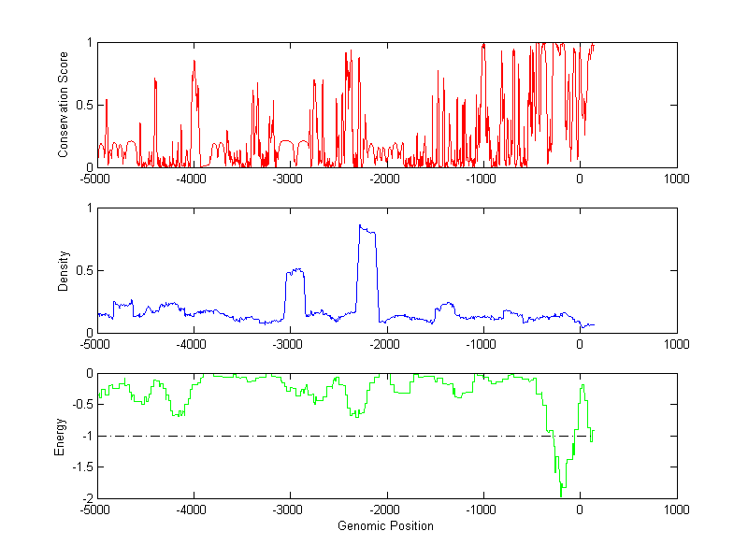Image resolution: width=748 pixels, height=560 pixels.
Task: Select the deepest green energy minimum
Action: [x=561, y=491]
